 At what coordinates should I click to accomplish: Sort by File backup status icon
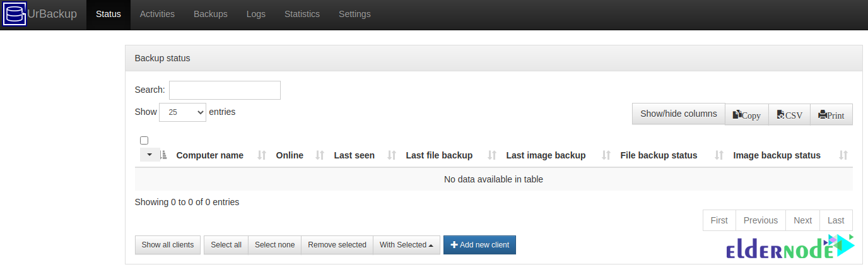(x=719, y=155)
